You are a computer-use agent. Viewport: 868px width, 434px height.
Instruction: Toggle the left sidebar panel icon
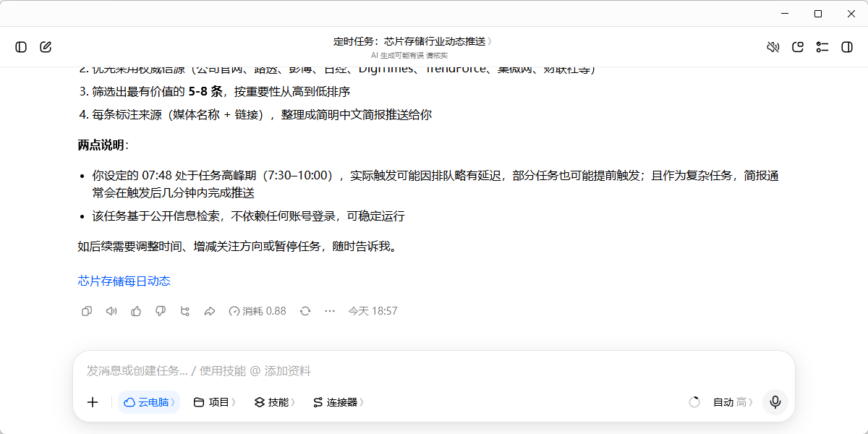(21, 47)
